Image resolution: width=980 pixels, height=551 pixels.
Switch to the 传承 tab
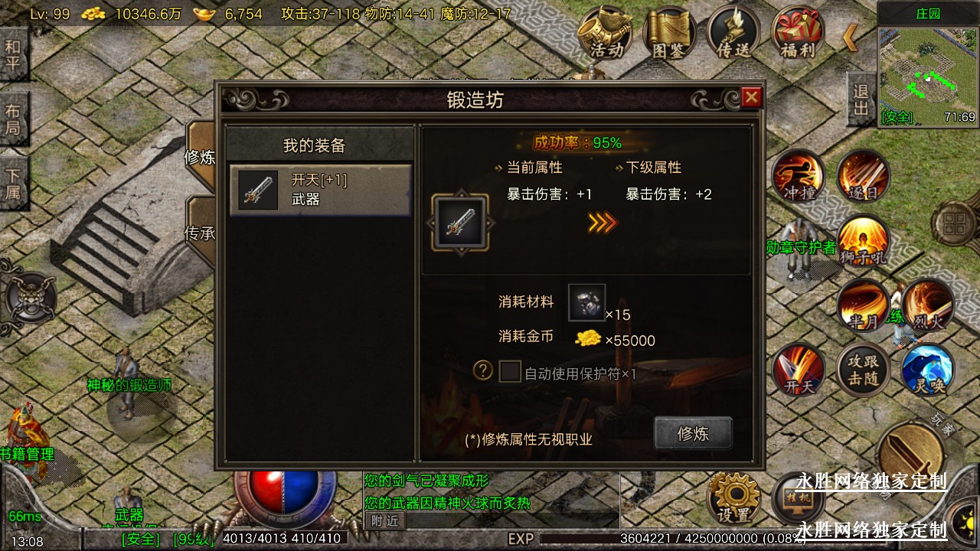coord(201,233)
